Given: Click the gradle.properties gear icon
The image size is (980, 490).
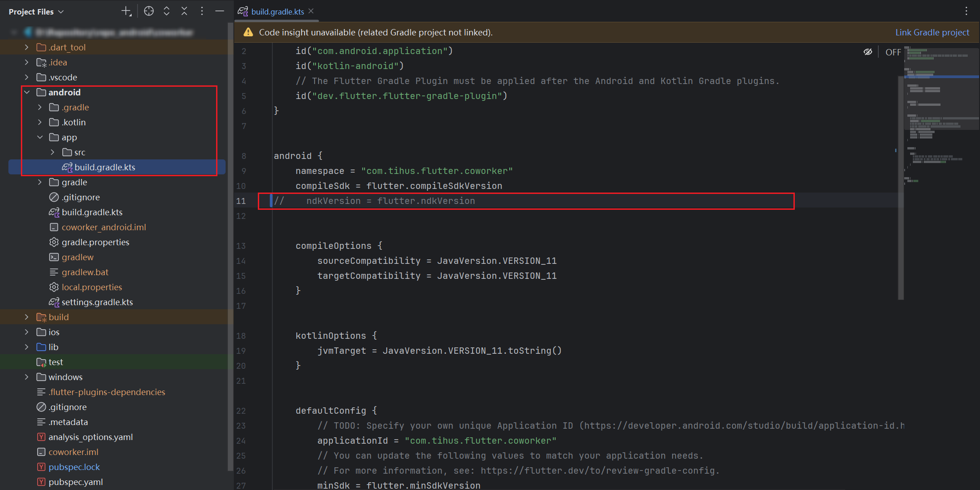Looking at the screenshot, I should (54, 242).
